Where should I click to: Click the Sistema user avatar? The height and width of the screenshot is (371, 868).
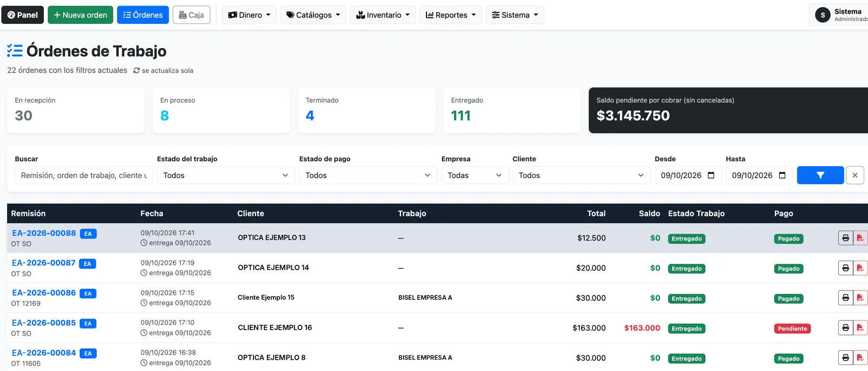click(822, 15)
